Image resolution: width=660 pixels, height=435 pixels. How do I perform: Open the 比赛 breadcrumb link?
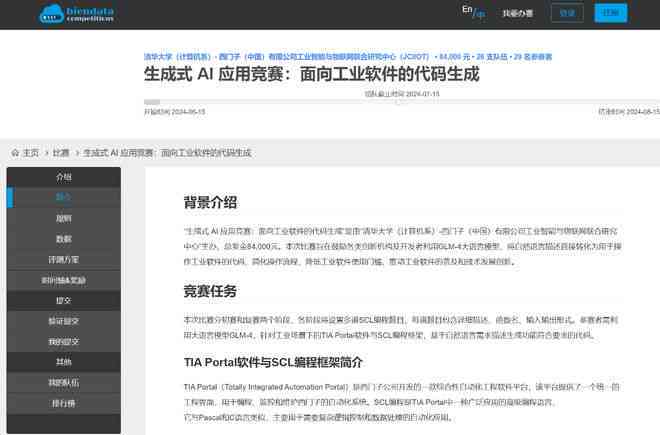coord(61,153)
